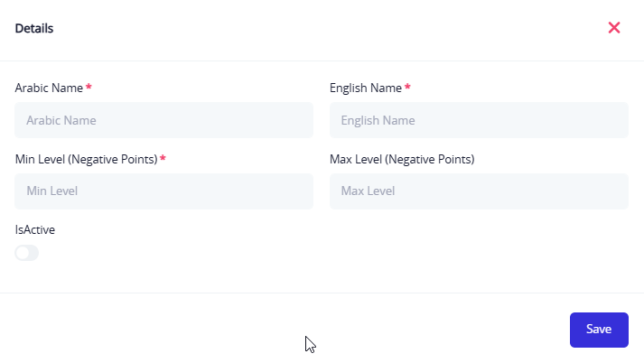Click the Max Level (Negative Points) label
The width and height of the screenshot is (644, 363).
(x=402, y=160)
